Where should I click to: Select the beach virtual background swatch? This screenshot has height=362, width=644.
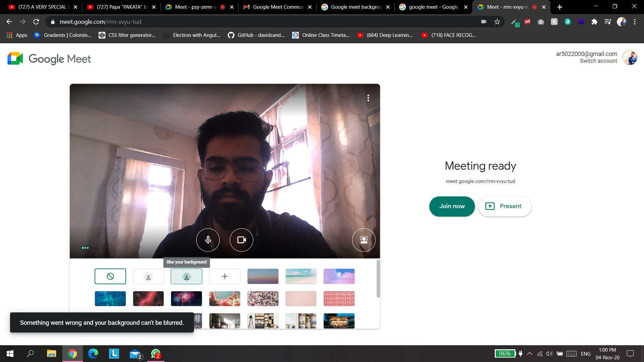point(301,276)
